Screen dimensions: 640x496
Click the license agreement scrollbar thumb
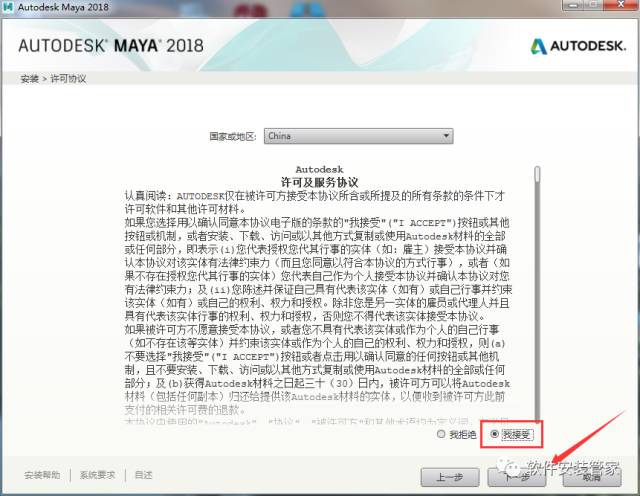click(x=537, y=174)
